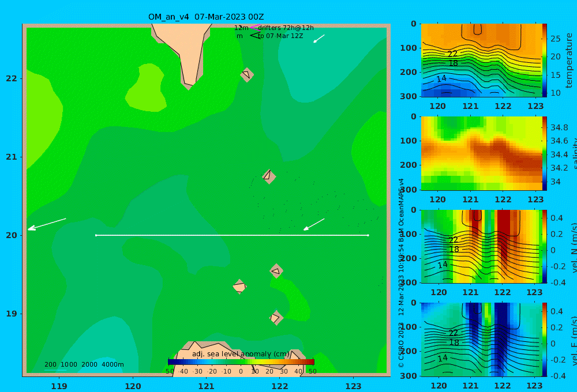Viewport: 577px width, 392px height.
Task: Click the adj. sea level anomaly colorbar
Action: click(241, 362)
